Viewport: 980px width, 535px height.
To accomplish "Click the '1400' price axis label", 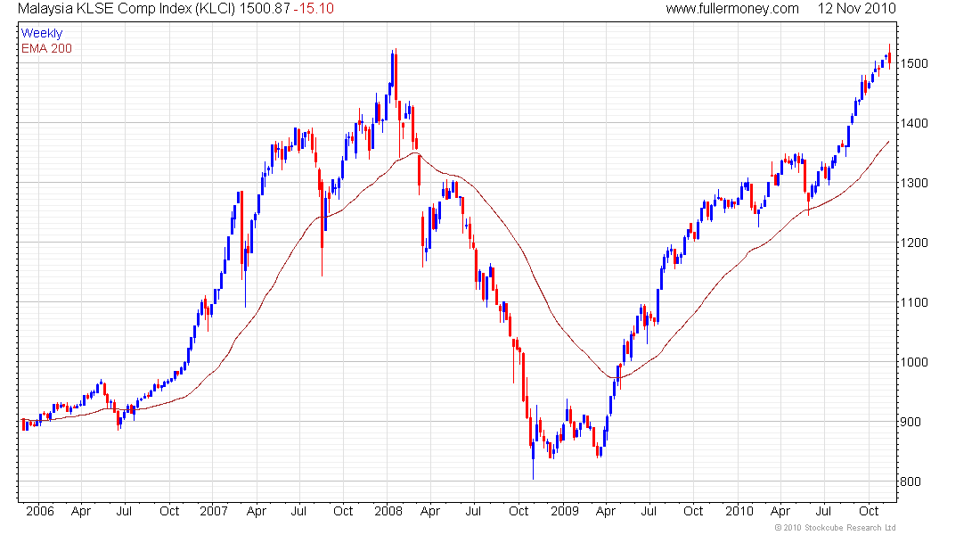I will coord(914,123).
